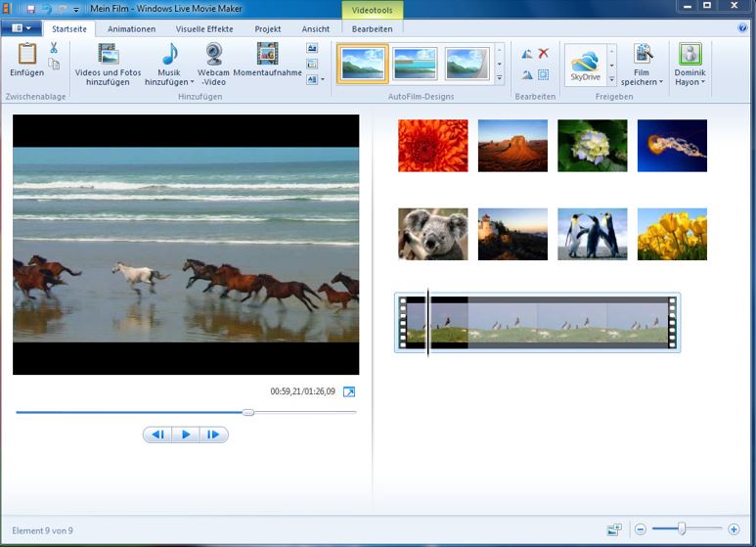Click the playhead marker on video clip
Screen dimensions: 756x547
427,322
